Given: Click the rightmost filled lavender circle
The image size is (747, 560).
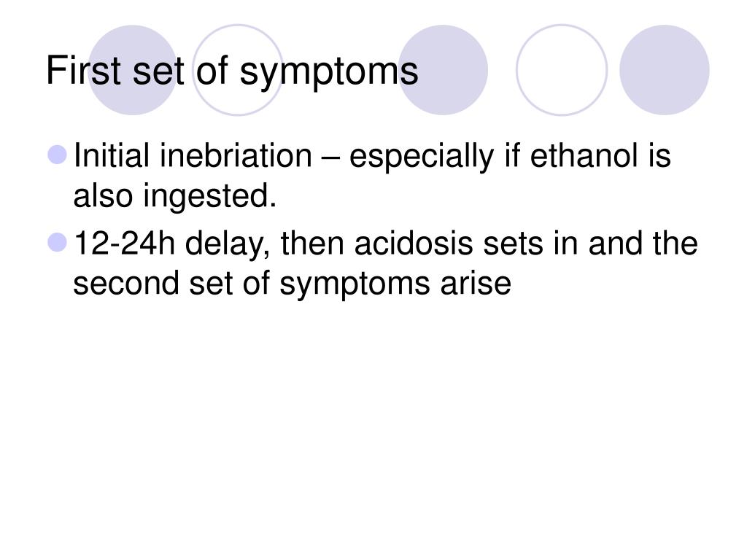Looking at the screenshot, I should [x=664, y=70].
